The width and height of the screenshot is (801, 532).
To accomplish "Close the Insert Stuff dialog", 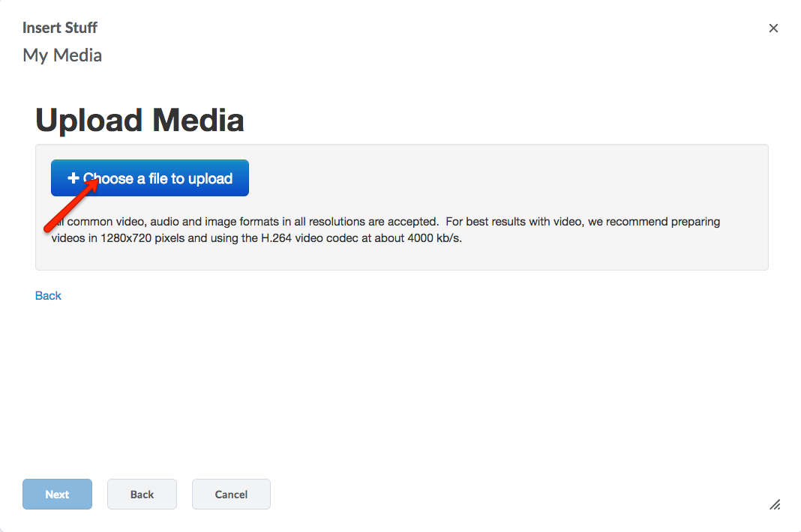I will point(773,28).
